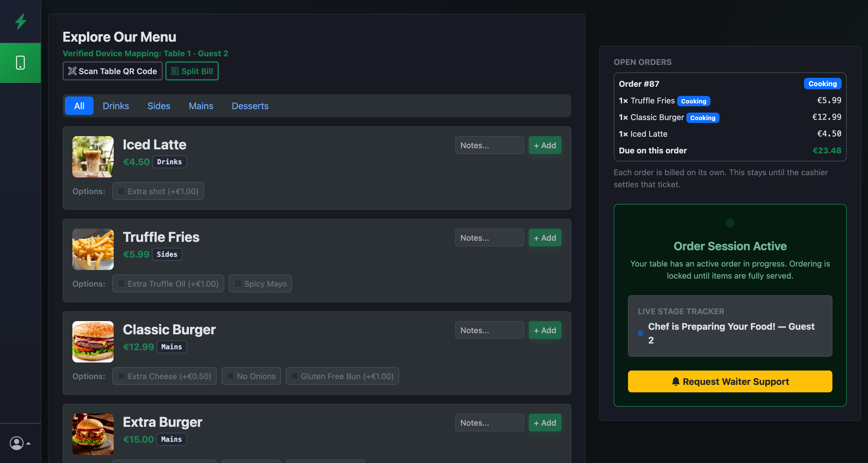Check Extra Cheese on Classic Burger
Screen dimensions: 868x463
point(121,376)
